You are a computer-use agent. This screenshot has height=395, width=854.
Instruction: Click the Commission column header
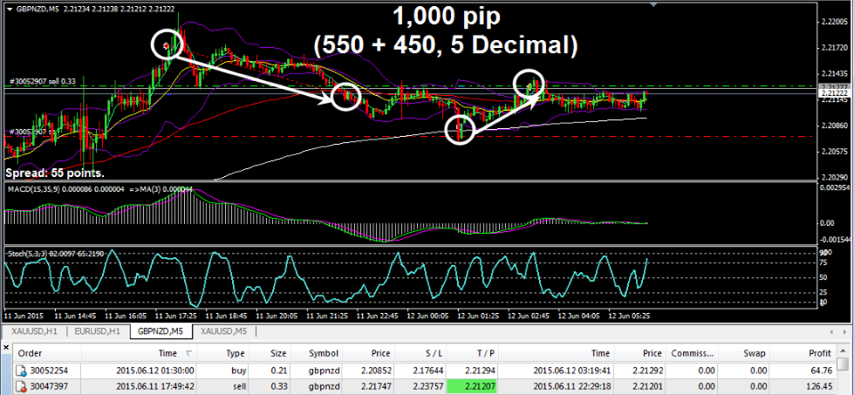point(692,353)
